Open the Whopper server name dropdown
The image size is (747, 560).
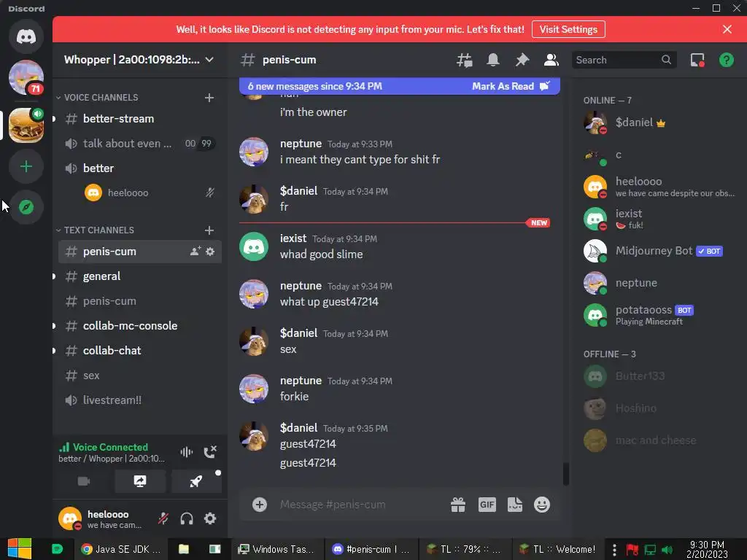139,60
